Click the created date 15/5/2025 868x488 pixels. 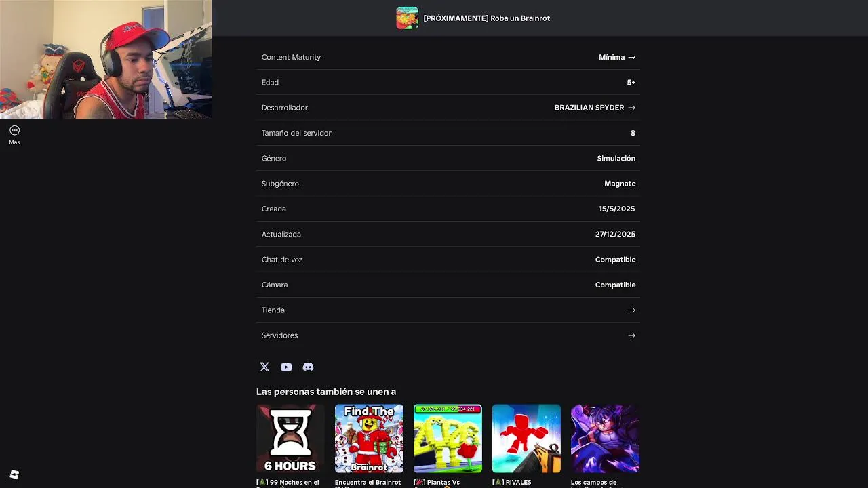[616, 209]
